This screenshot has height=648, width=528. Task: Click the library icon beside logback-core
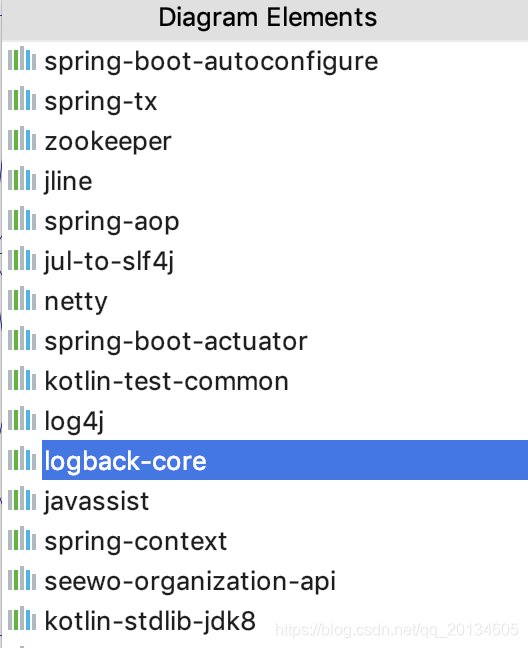click(22, 459)
